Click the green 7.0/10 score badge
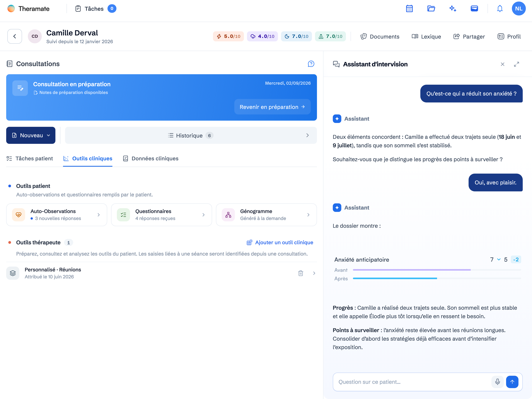532x399 pixels. [x=330, y=36]
